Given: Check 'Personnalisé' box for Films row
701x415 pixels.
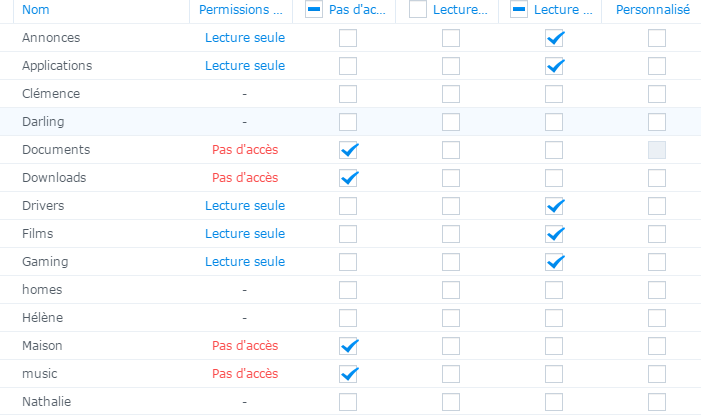Looking at the screenshot, I should [x=656, y=234].
